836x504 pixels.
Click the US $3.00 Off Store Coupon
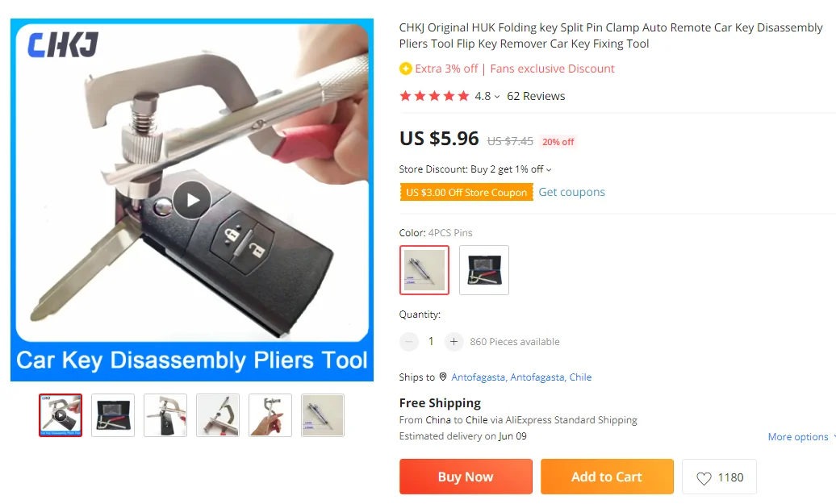pyautogui.click(x=466, y=193)
